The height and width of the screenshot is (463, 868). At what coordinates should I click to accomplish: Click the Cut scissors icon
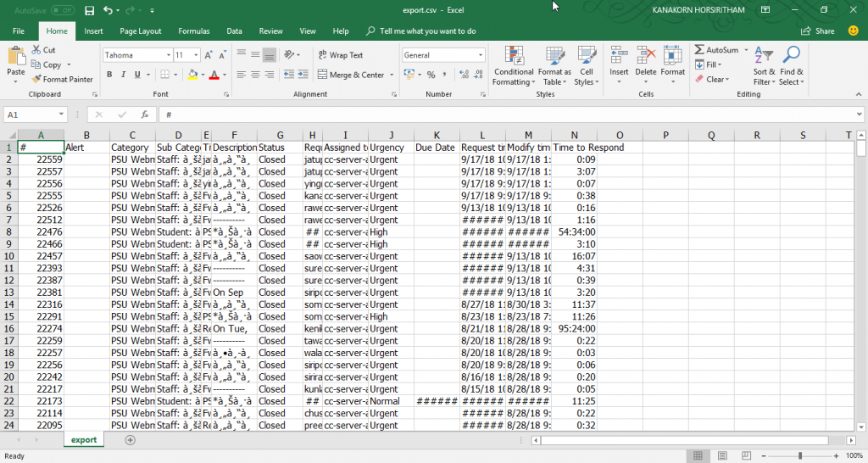pos(36,50)
